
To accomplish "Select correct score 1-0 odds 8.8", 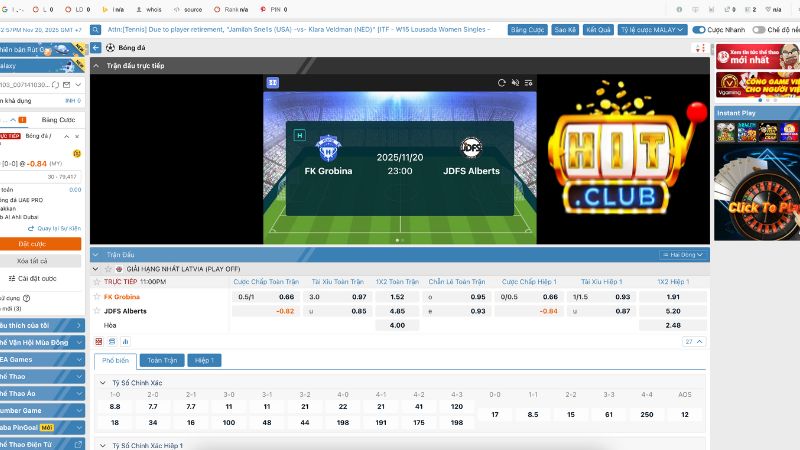I will pos(115,407).
